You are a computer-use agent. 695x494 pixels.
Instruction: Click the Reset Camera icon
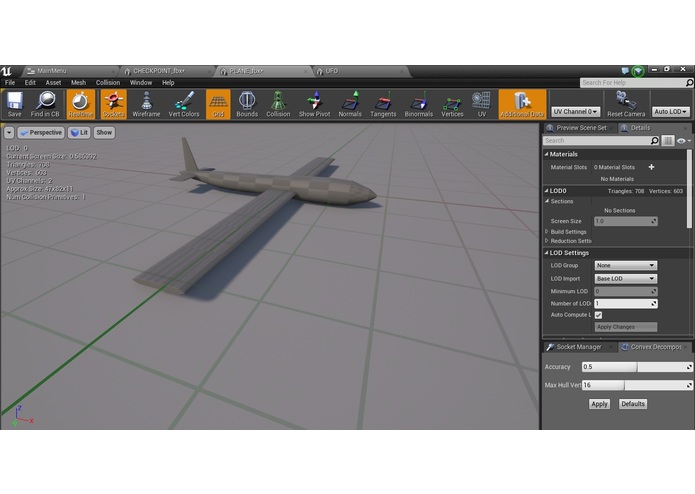(x=626, y=104)
